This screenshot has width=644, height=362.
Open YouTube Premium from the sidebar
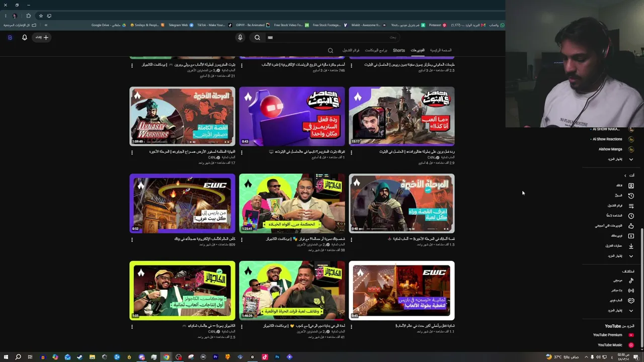613,335
